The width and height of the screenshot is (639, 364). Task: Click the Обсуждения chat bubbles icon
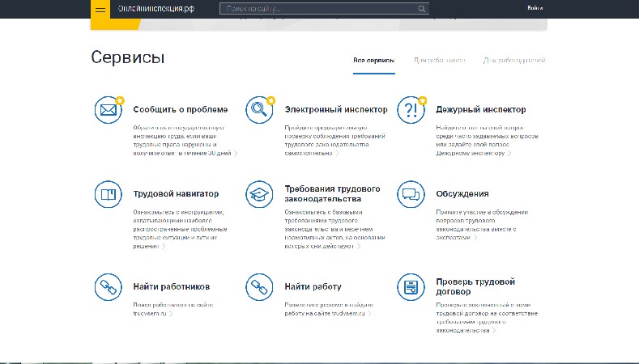(x=411, y=194)
